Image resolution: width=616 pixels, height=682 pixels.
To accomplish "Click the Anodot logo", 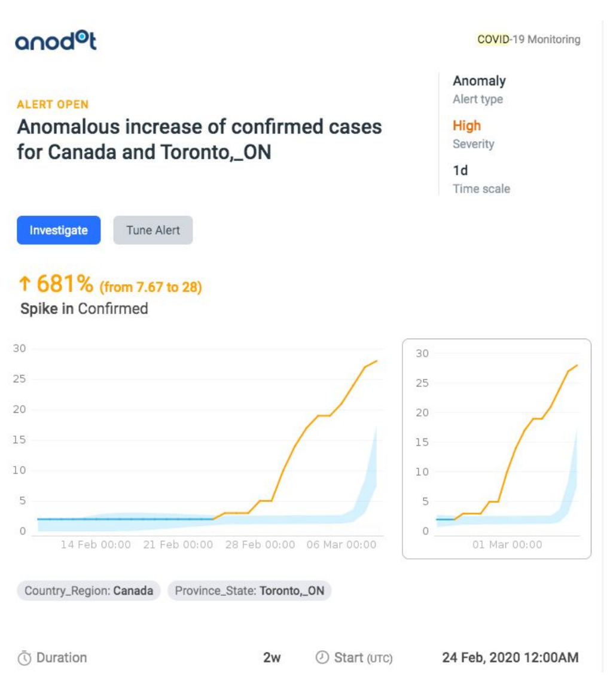I will [56, 42].
